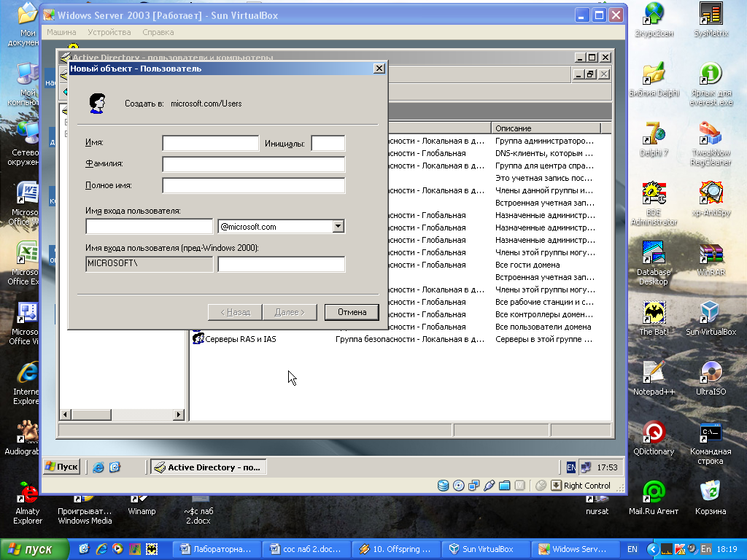Click the Отмена button in the dialog
The height and width of the screenshot is (560, 747).
tap(352, 312)
